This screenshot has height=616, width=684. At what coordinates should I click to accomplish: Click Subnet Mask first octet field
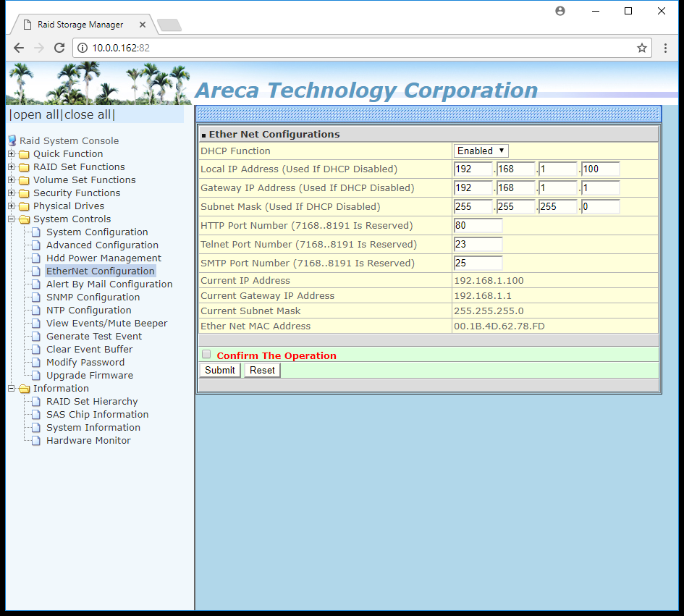pos(473,207)
